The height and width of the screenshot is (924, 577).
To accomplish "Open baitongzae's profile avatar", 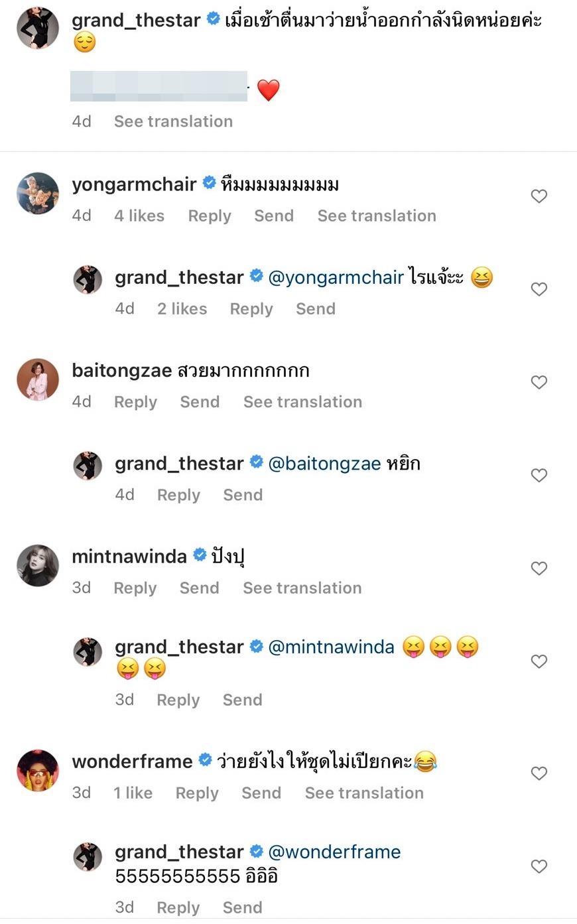I will [x=38, y=379].
